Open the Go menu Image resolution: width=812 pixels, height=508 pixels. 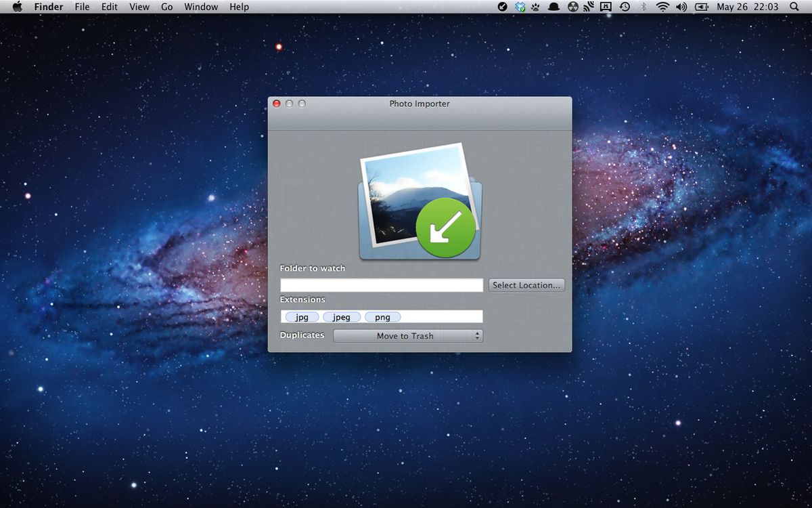(x=166, y=7)
